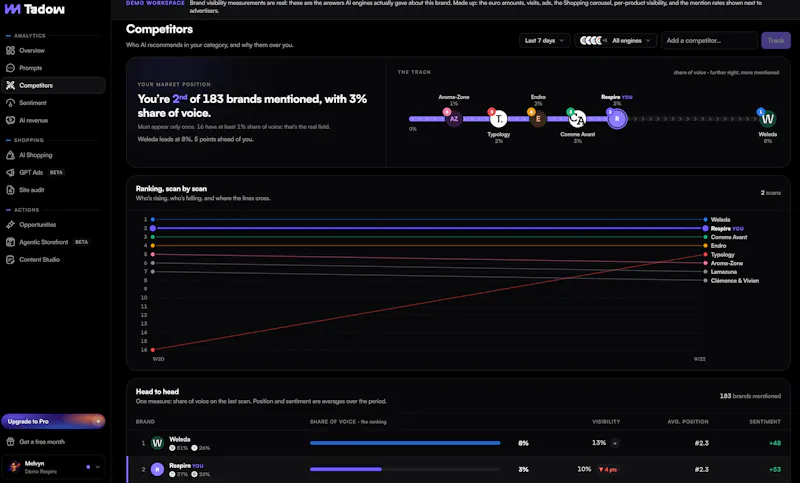The image size is (800, 483).
Task: Click the +48 sentiment score for Weleda
Action: pyautogui.click(x=774, y=443)
